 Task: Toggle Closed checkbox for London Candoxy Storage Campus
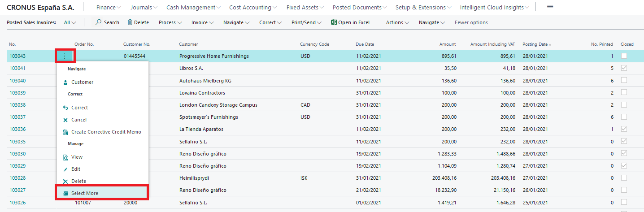[624, 104]
